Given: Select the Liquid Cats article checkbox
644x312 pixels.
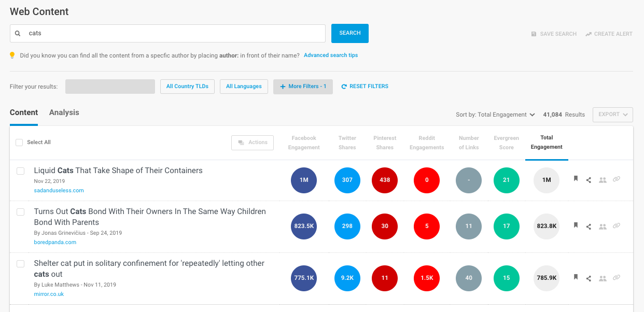Looking at the screenshot, I should tap(20, 171).
